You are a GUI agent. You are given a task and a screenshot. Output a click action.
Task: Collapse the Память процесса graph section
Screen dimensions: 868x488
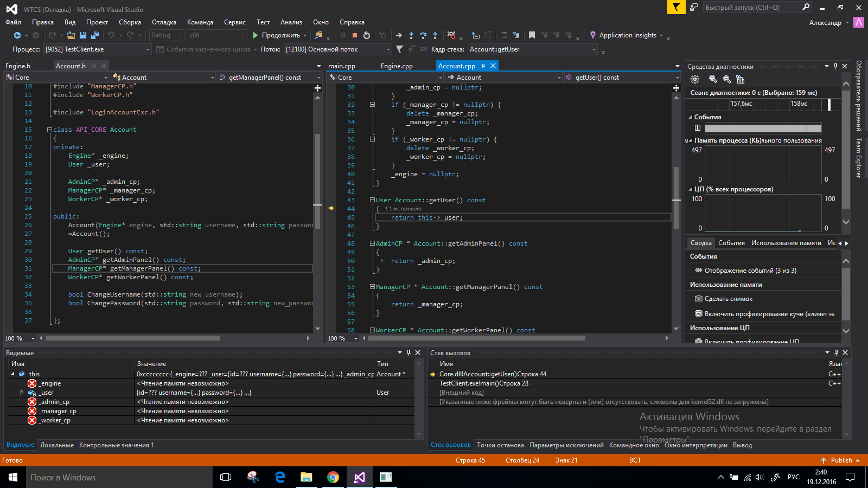coord(691,140)
